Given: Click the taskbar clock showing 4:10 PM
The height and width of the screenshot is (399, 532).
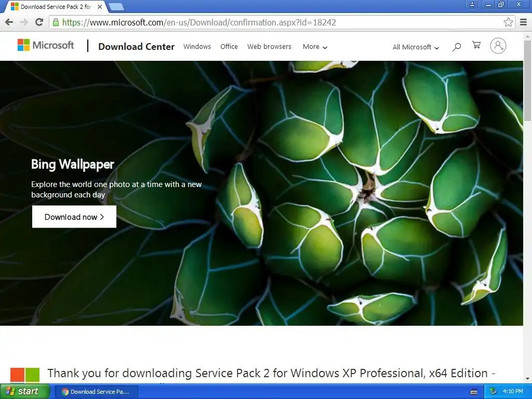Looking at the screenshot, I should [x=513, y=391].
